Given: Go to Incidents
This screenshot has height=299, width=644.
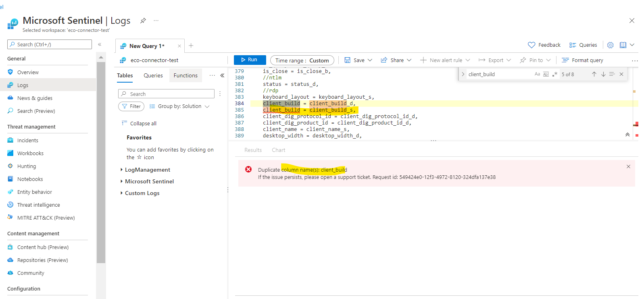Looking at the screenshot, I should pyautogui.click(x=27, y=140).
